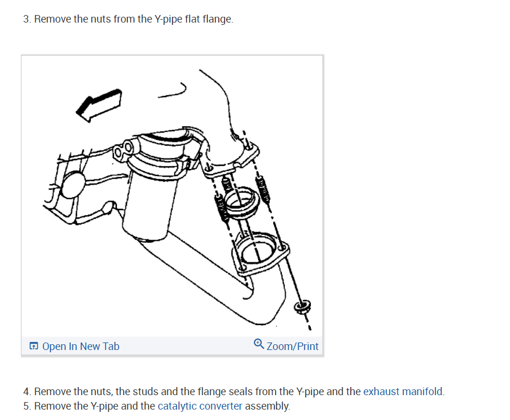510x420 pixels.
Task: Click the step 5 Remove the Y-pipe text
Action: (156, 406)
